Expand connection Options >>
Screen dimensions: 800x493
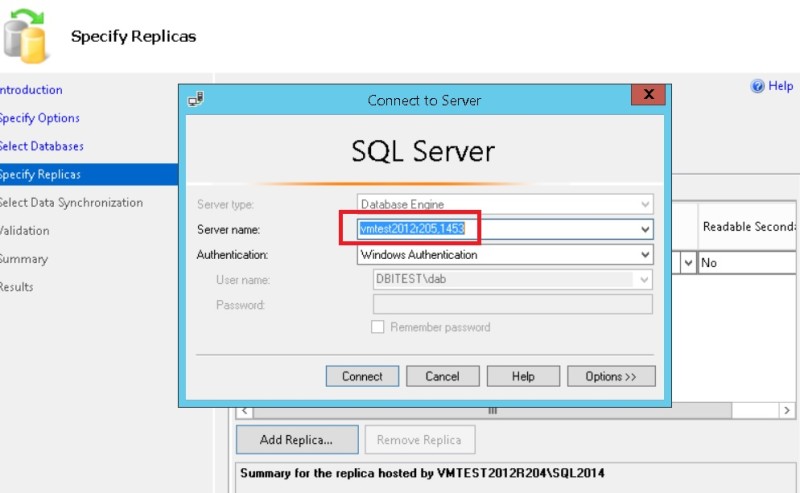tap(611, 376)
